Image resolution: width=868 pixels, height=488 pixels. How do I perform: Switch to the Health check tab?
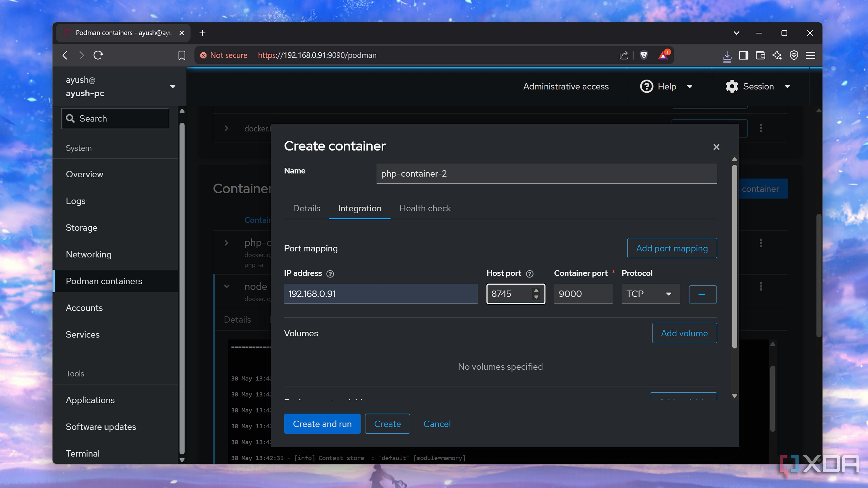(425, 209)
